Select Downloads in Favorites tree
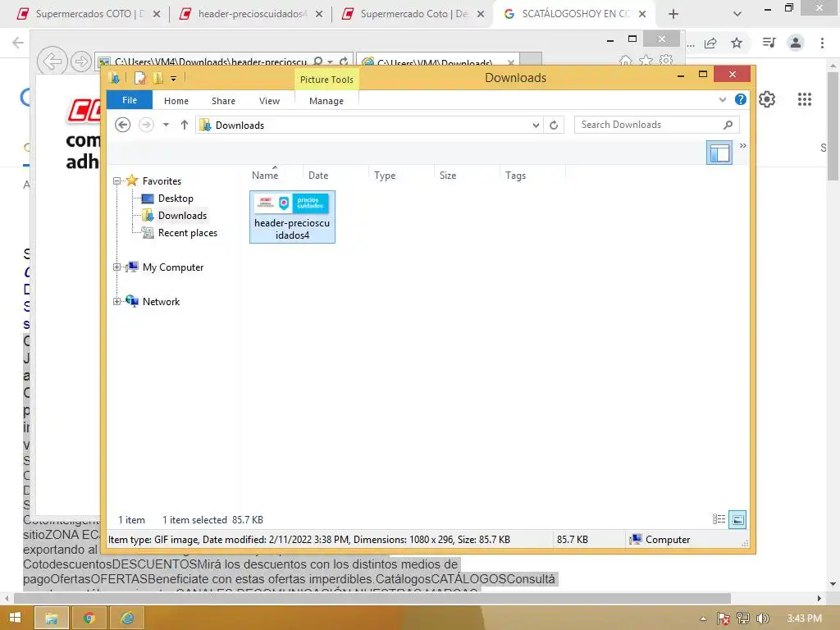This screenshot has height=630, width=840. (182, 216)
